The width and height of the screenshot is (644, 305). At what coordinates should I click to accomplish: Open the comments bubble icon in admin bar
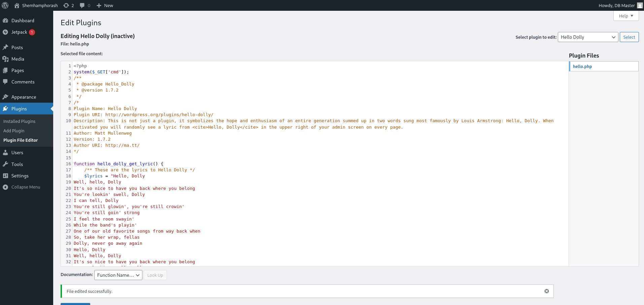click(x=82, y=5)
